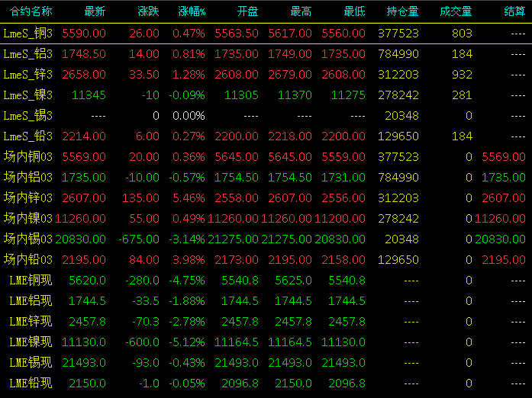Screen dimensions: 532x398
Task: Sort by the 最新 column header
Action: click(x=95, y=11)
